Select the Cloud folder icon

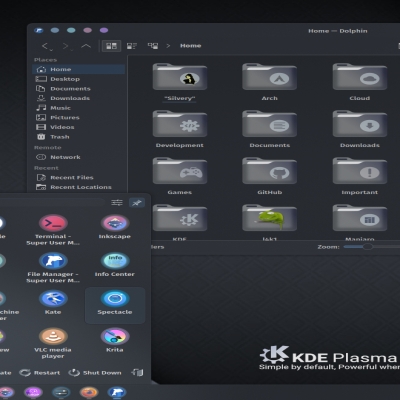point(360,77)
